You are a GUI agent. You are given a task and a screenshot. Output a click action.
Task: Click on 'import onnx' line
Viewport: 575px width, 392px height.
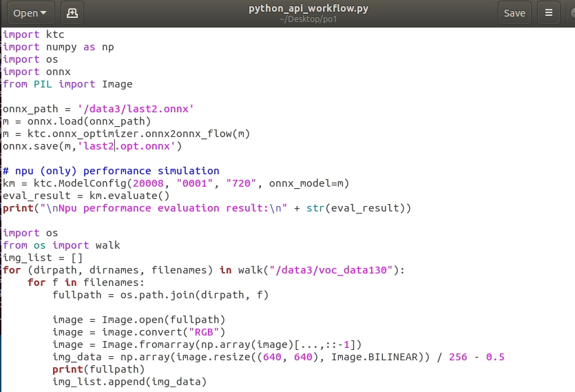tap(36, 72)
